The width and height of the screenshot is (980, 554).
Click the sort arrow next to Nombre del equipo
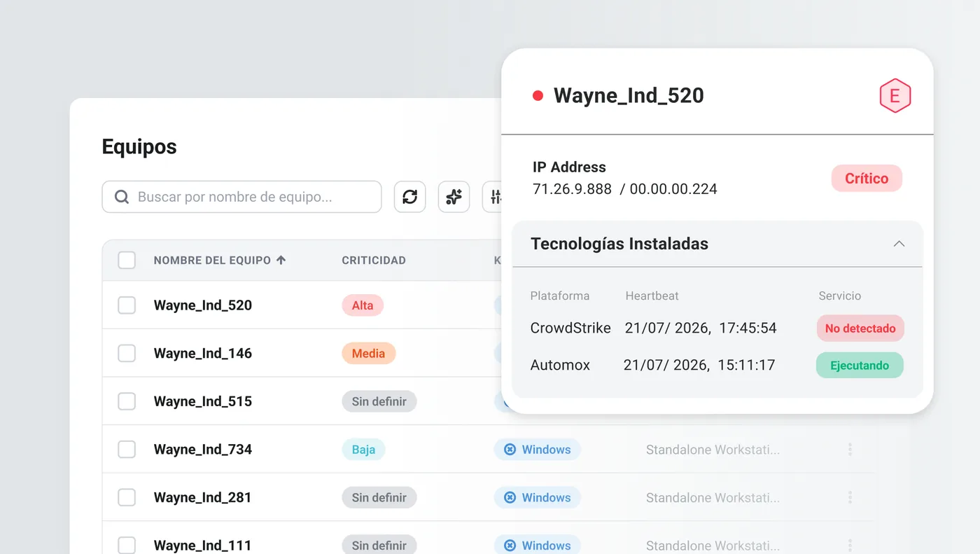click(x=281, y=260)
